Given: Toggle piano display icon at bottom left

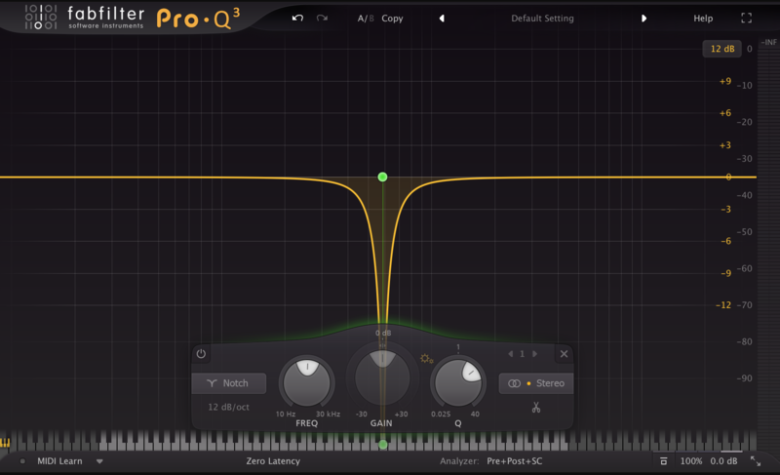Looking at the screenshot, I should pos(5,442).
